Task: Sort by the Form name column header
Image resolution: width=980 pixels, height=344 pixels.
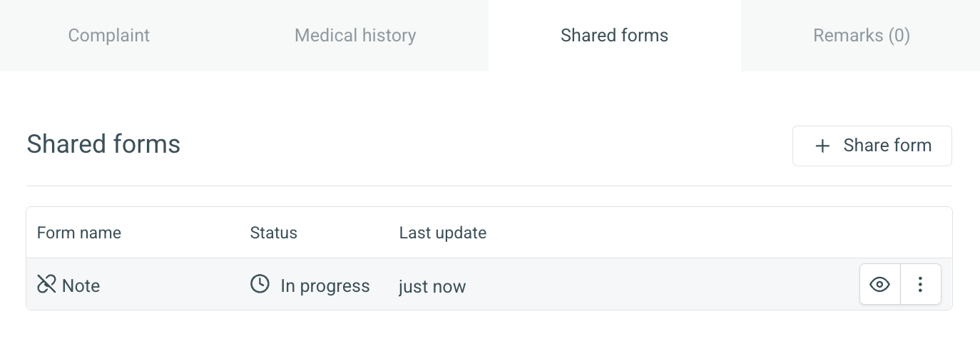Action: [x=79, y=233]
